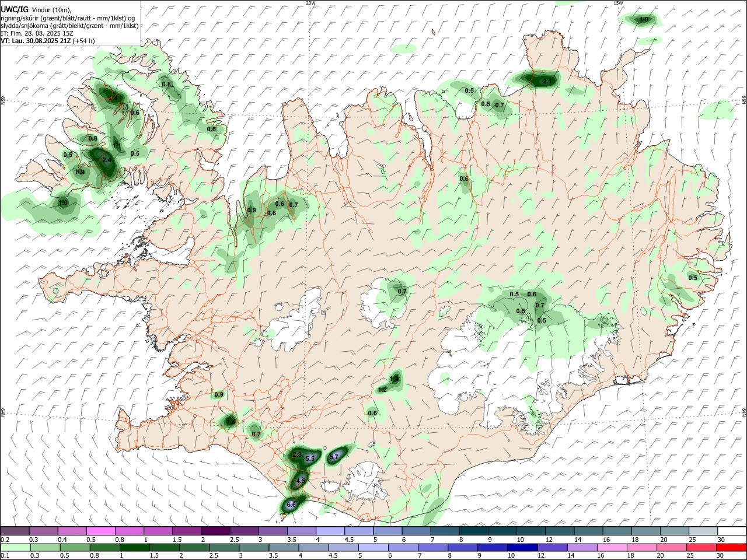
Task: Click the '20W' longitude label at top edge
Action: click(310, 3)
